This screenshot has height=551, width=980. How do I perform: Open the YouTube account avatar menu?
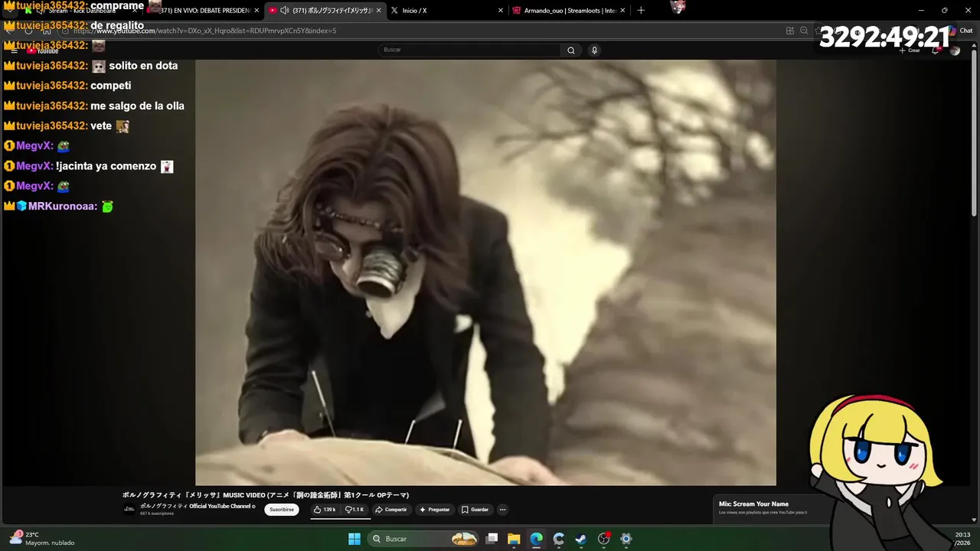955,51
